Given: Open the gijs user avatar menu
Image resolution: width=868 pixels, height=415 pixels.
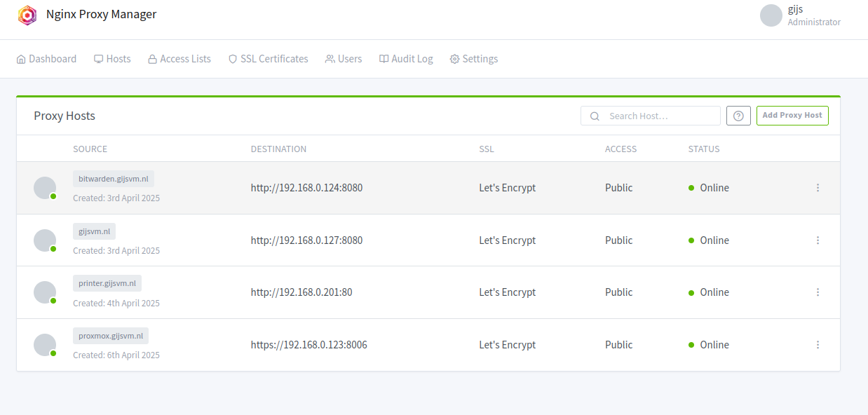Looking at the screenshot, I should pos(771,15).
